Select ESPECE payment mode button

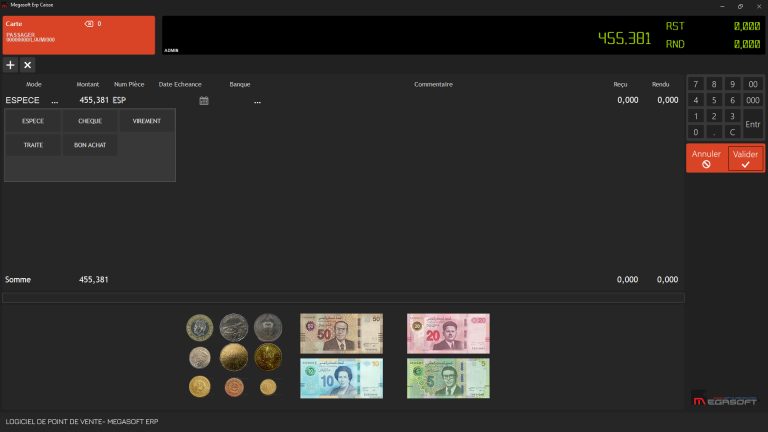(x=33, y=121)
